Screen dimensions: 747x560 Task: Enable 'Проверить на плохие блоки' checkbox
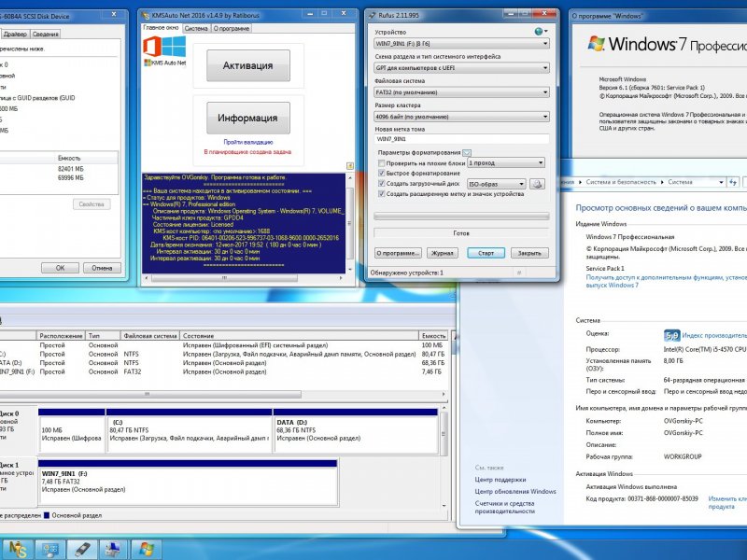(x=381, y=163)
